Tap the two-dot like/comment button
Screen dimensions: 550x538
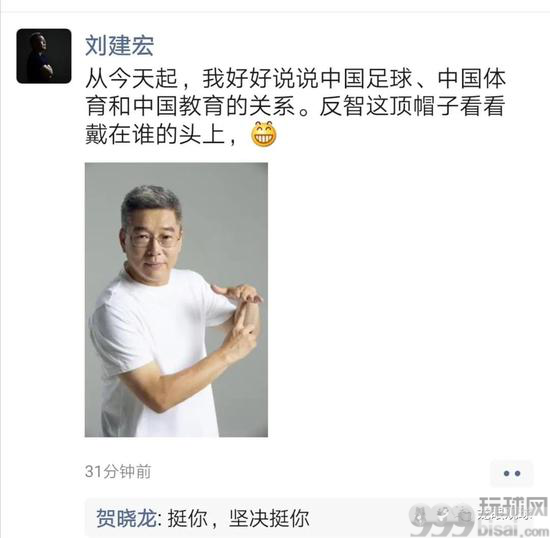(511, 473)
